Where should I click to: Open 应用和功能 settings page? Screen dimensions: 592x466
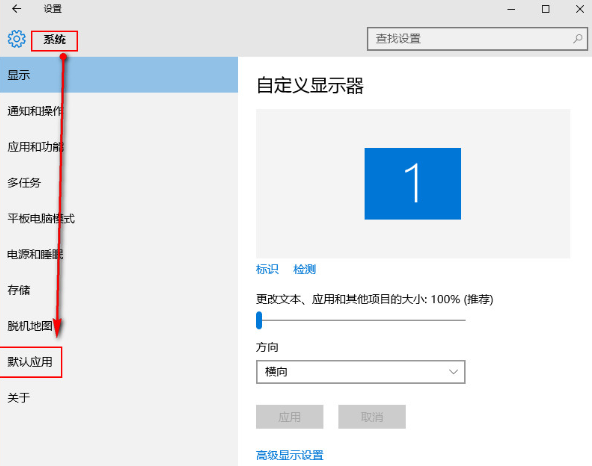[x=119, y=147]
